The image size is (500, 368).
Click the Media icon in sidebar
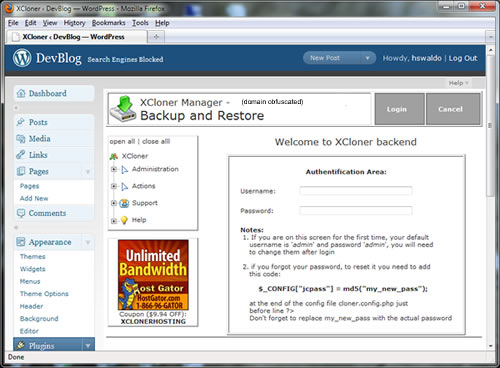tap(21, 139)
